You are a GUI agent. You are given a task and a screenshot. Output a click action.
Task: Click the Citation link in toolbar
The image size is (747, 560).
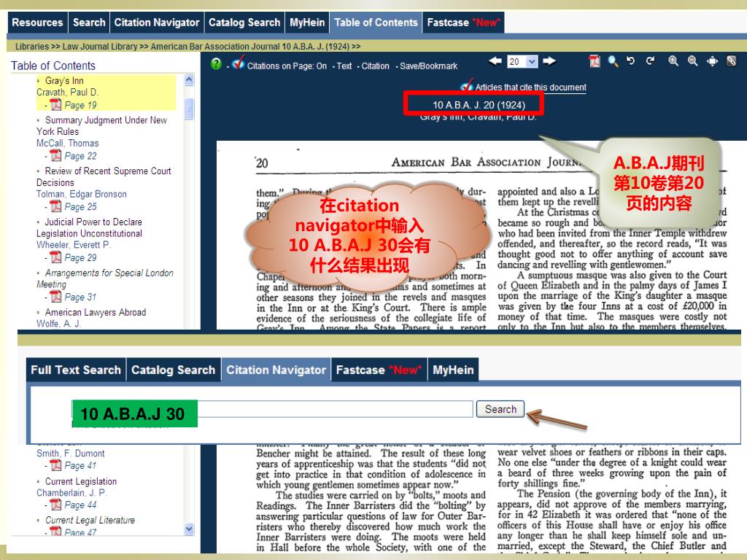pos(375,66)
